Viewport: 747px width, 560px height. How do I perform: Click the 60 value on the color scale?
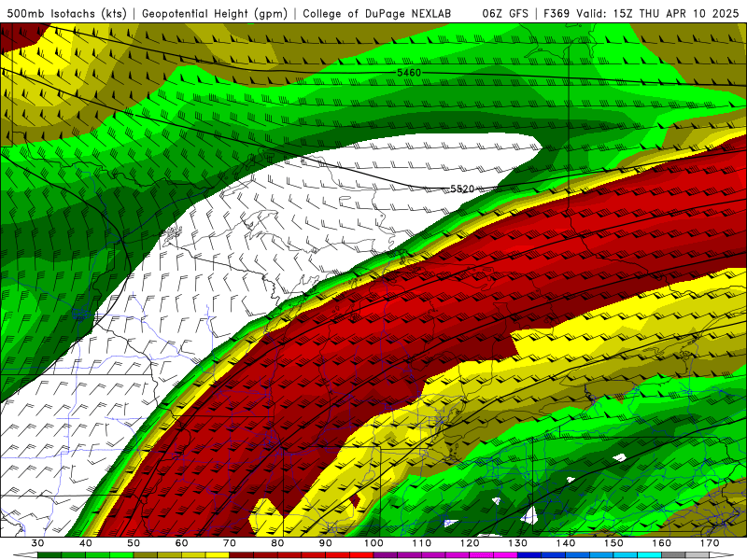pos(181,543)
